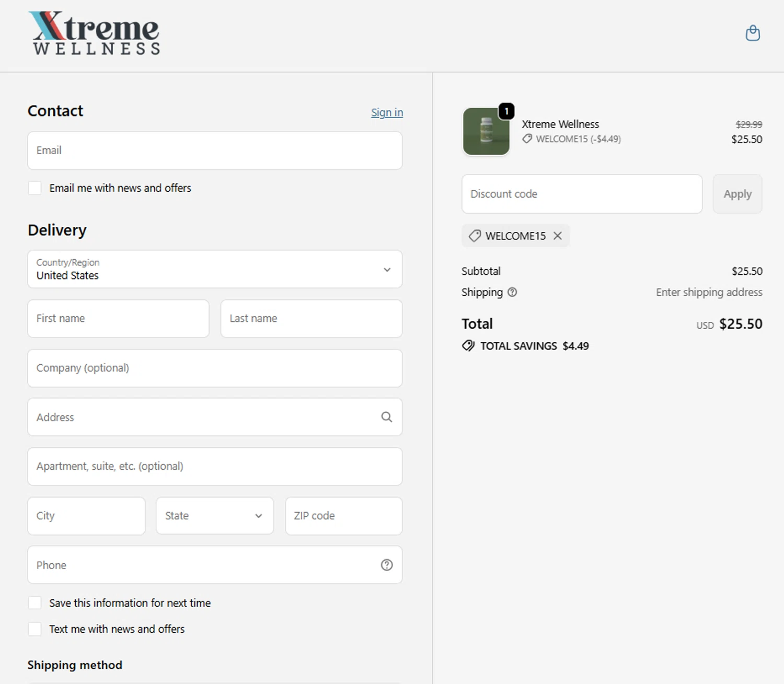Remove the WELCOME15 discount code
This screenshot has height=684, width=784.
point(558,236)
